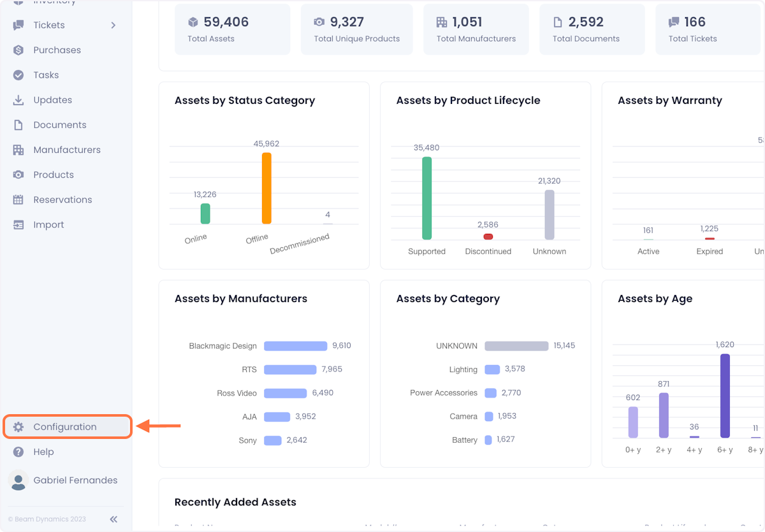Click the grey Unknown lifecycle bar
The height and width of the screenshot is (532, 765).
pyautogui.click(x=550, y=215)
